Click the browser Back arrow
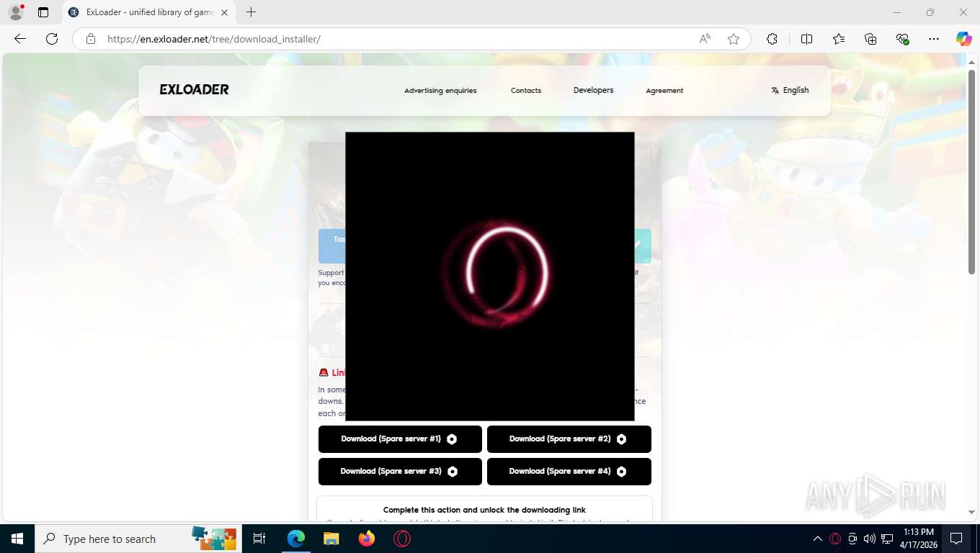 click(20, 39)
